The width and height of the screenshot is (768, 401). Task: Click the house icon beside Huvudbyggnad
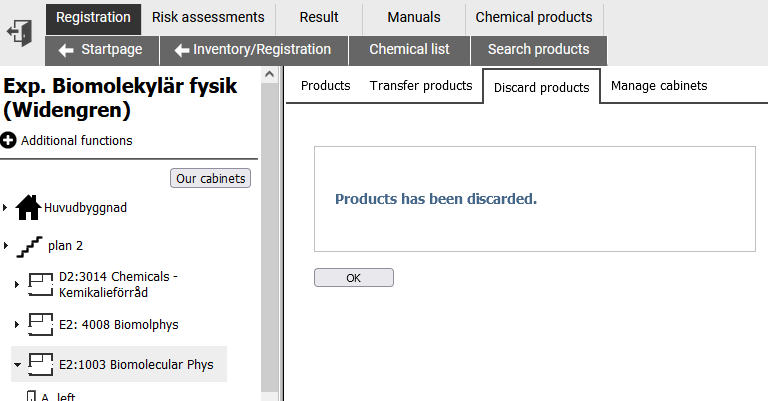pos(28,208)
